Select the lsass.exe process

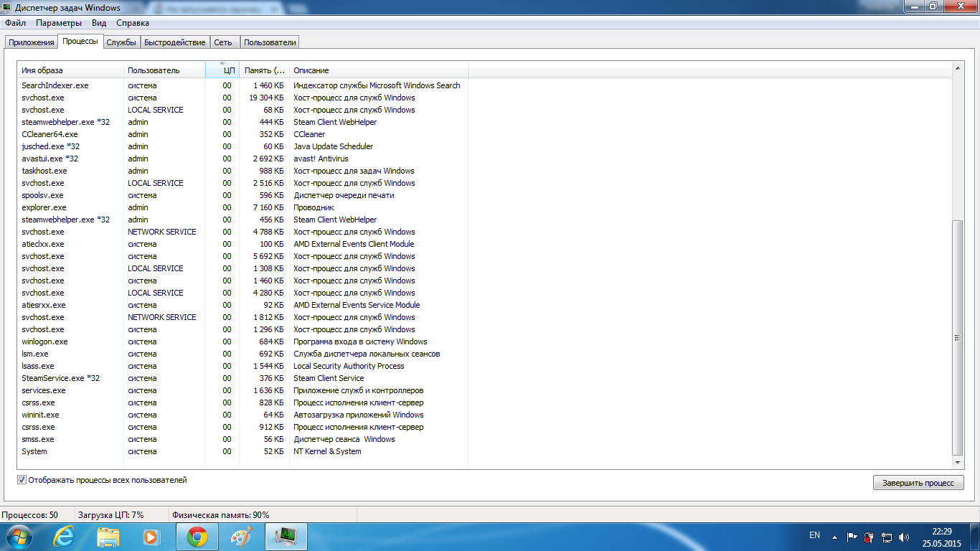pos(242,366)
